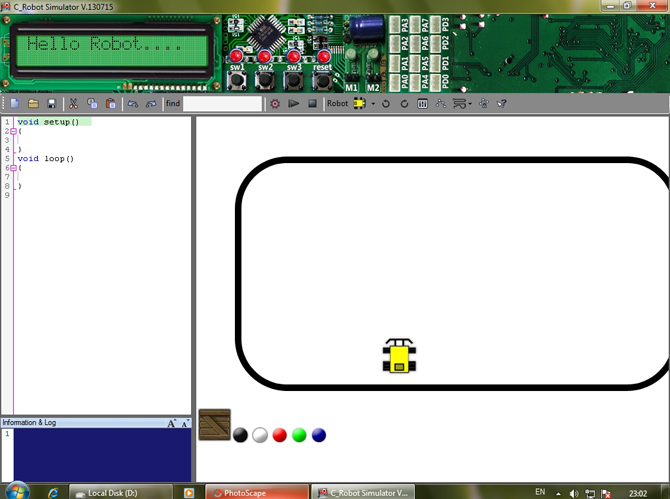Image resolution: width=670 pixels, height=499 pixels.
Task: Select the PA1 port connector
Action: click(394, 63)
